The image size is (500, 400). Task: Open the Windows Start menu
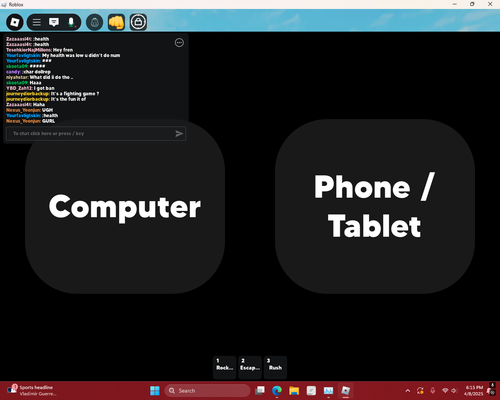155,390
